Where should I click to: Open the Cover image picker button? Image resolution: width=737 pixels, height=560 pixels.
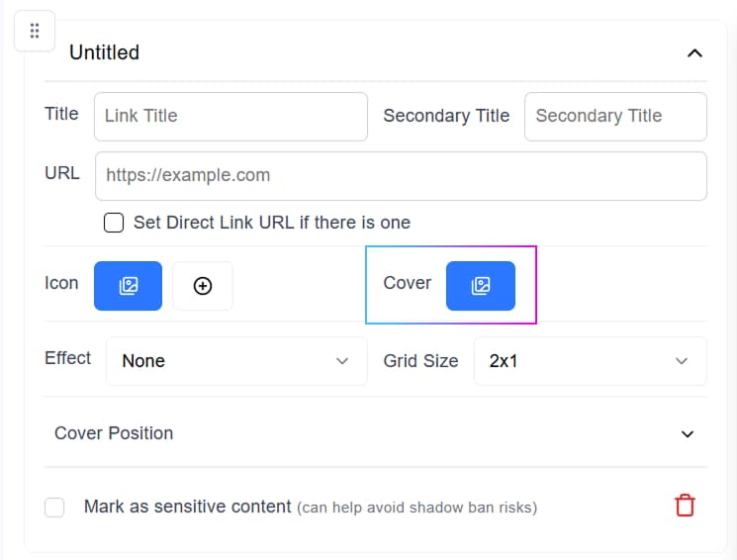481,286
